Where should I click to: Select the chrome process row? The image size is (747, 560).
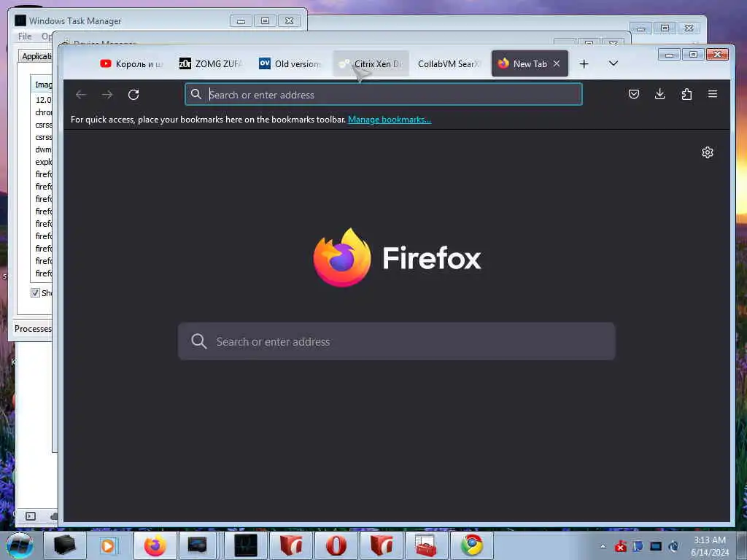(42, 112)
